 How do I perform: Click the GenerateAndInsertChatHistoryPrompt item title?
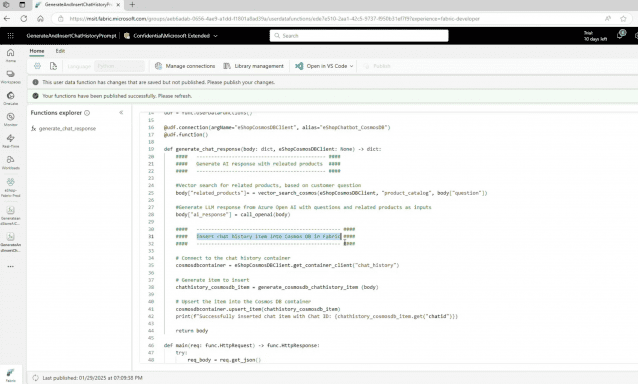tap(71, 36)
